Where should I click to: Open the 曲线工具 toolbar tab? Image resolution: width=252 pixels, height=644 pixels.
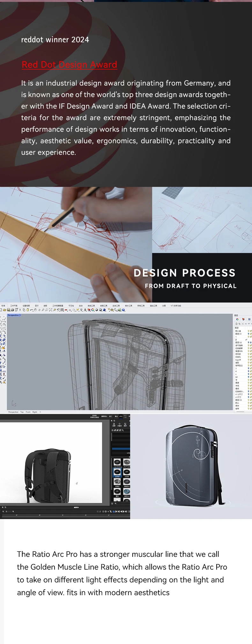[91, 306]
